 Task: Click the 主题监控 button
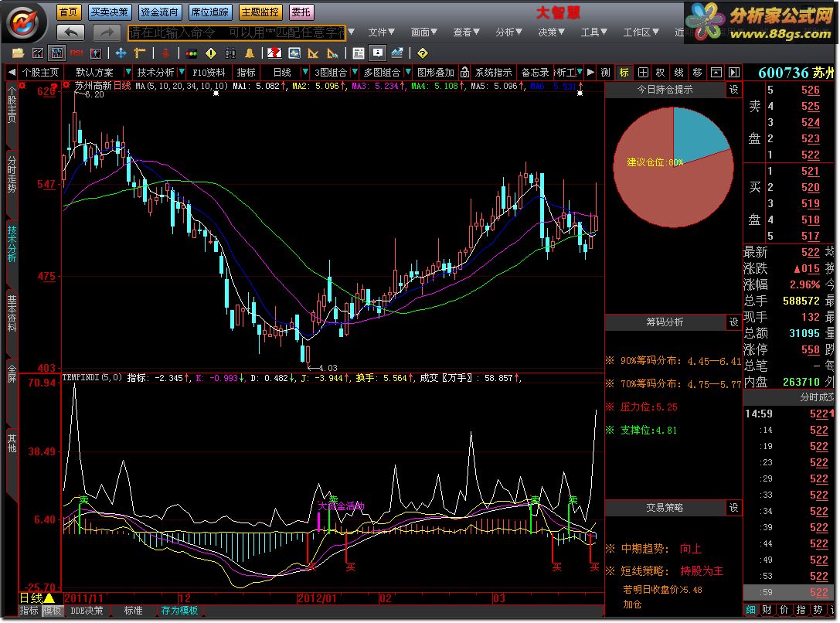click(x=260, y=12)
